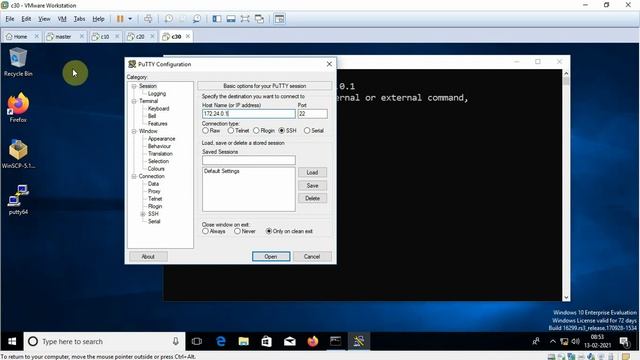Select Proxy in the Category tree
This screenshot has width=640, height=360.
(154, 191)
